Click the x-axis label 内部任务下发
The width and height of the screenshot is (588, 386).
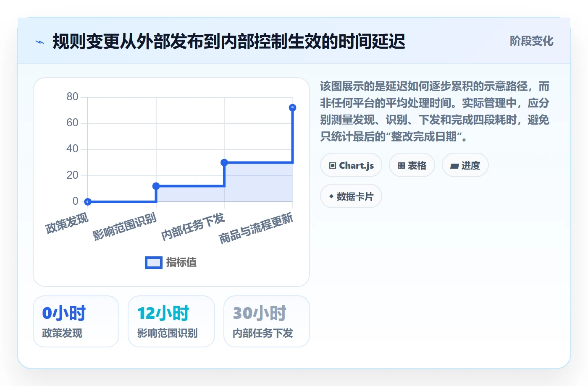[x=193, y=226]
